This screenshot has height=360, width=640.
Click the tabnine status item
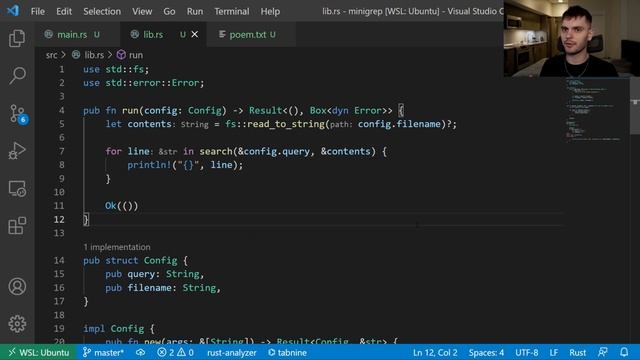pyautogui.click(x=287, y=352)
